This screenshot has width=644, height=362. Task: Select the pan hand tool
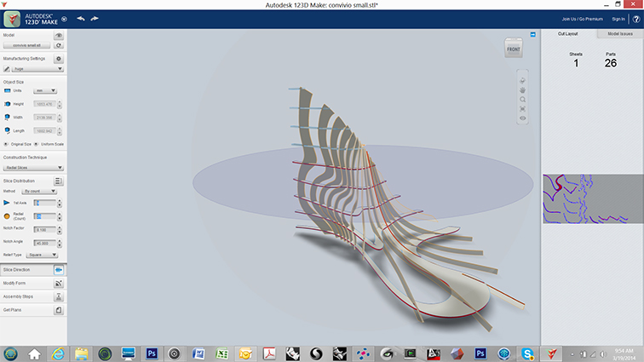pyautogui.click(x=522, y=90)
